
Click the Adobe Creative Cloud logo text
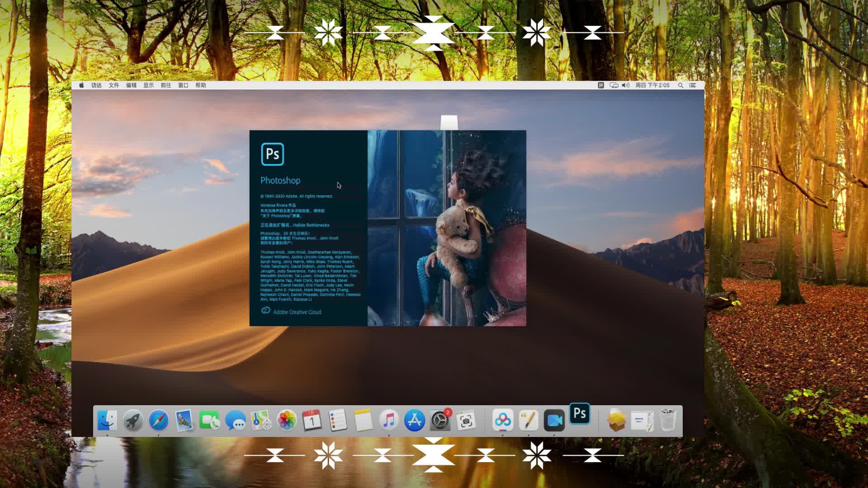coord(291,311)
